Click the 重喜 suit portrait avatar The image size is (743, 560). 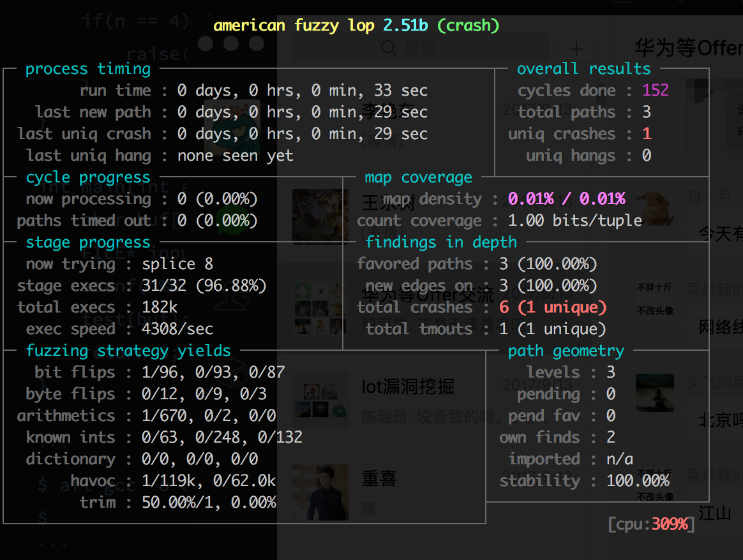tap(320, 492)
